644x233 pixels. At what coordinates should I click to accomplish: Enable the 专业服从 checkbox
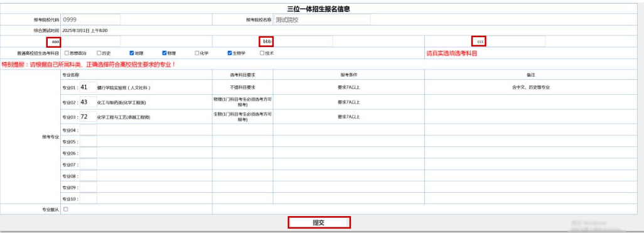coord(66,209)
